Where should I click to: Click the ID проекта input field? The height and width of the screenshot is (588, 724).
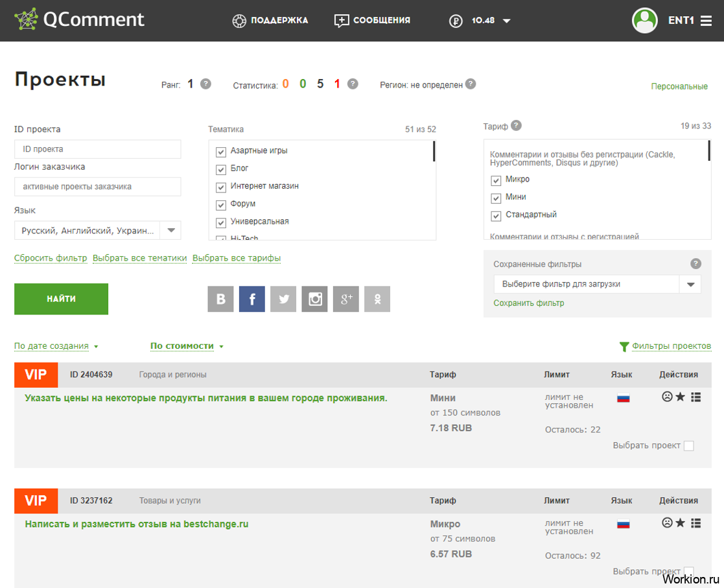point(97,149)
